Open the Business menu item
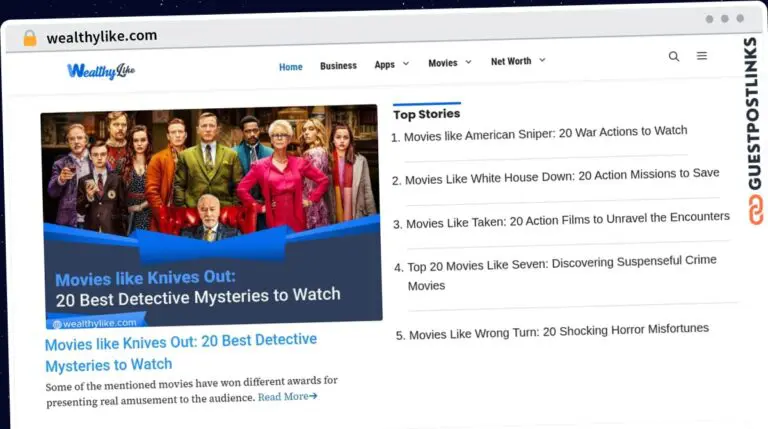The image size is (768, 429). (338, 66)
